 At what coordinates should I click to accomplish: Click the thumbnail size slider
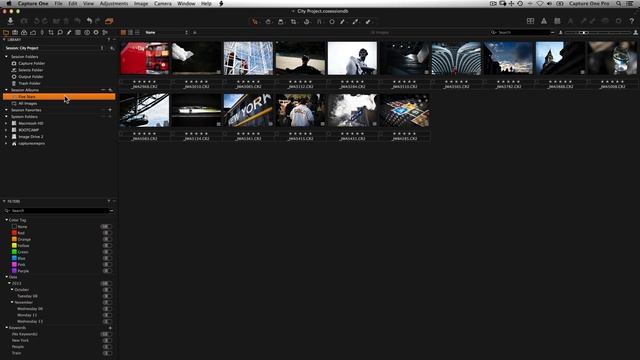(598, 32)
